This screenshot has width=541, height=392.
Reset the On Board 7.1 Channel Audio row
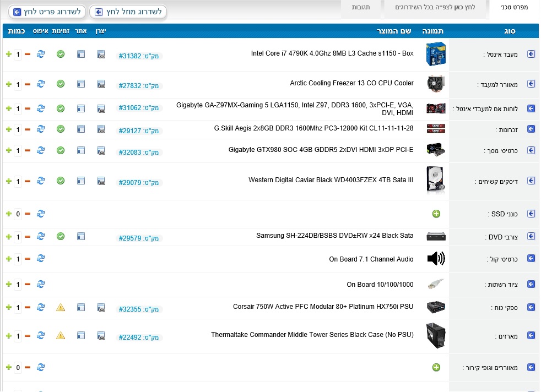pyautogui.click(x=41, y=259)
